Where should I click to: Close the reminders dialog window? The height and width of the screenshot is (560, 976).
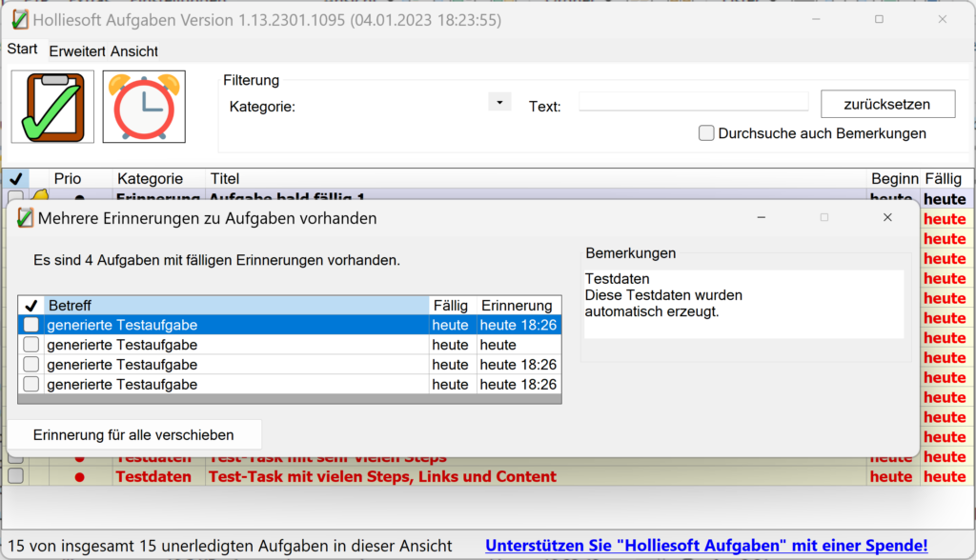886,218
